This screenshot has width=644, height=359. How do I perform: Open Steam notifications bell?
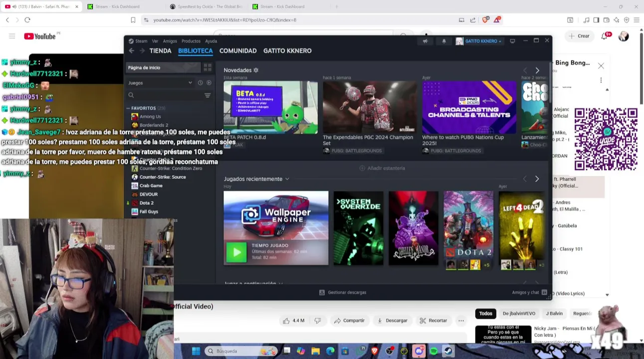pos(444,41)
